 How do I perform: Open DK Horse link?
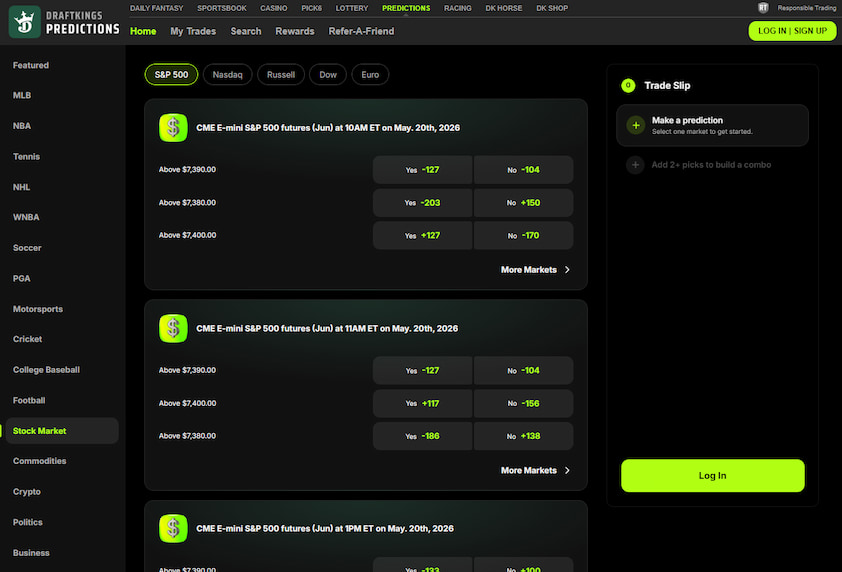click(x=504, y=8)
